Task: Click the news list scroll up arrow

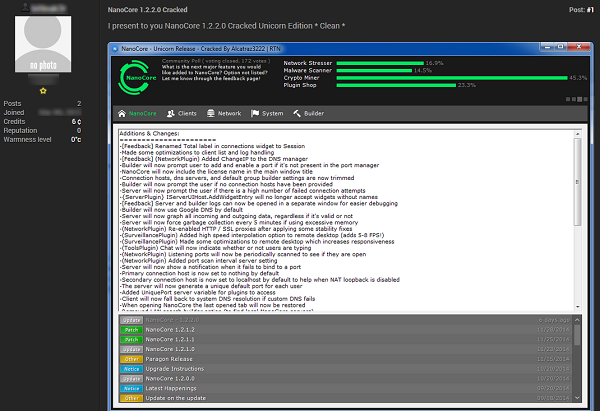Action: click(577, 320)
